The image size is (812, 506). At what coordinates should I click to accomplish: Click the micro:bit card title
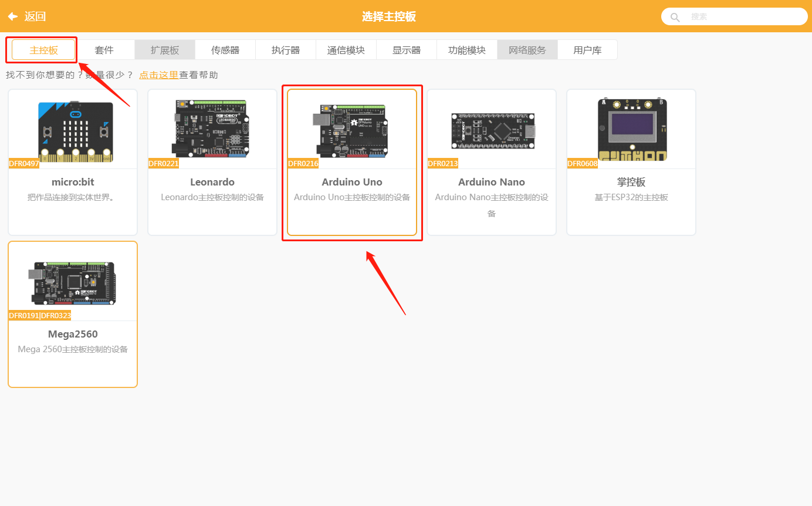point(73,182)
